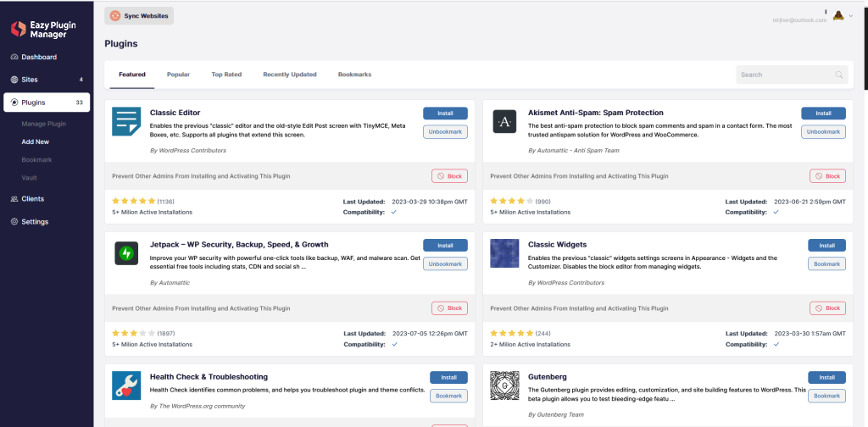
Task: Switch to the Popular tab
Action: 178,75
